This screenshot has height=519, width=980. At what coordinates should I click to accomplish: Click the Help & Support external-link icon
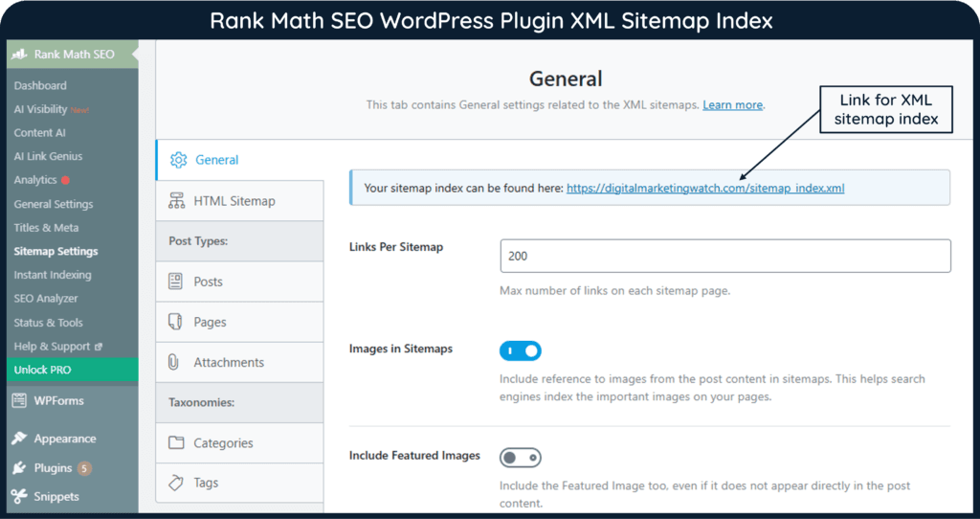point(99,347)
